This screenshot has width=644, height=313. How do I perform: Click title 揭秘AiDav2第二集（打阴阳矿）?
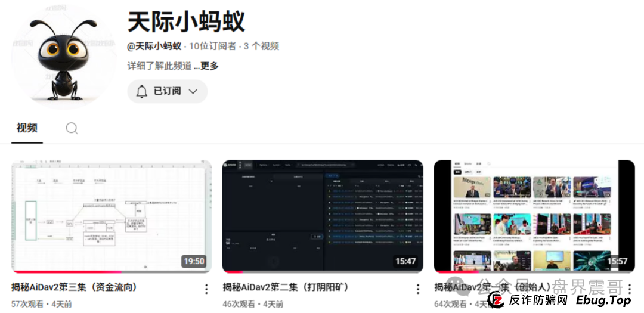[286, 287]
